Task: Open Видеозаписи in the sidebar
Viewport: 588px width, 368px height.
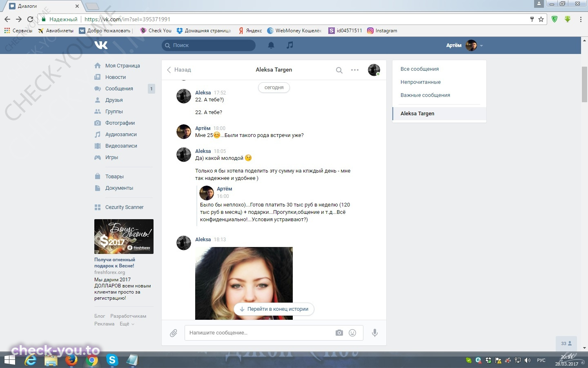Action: point(121,146)
